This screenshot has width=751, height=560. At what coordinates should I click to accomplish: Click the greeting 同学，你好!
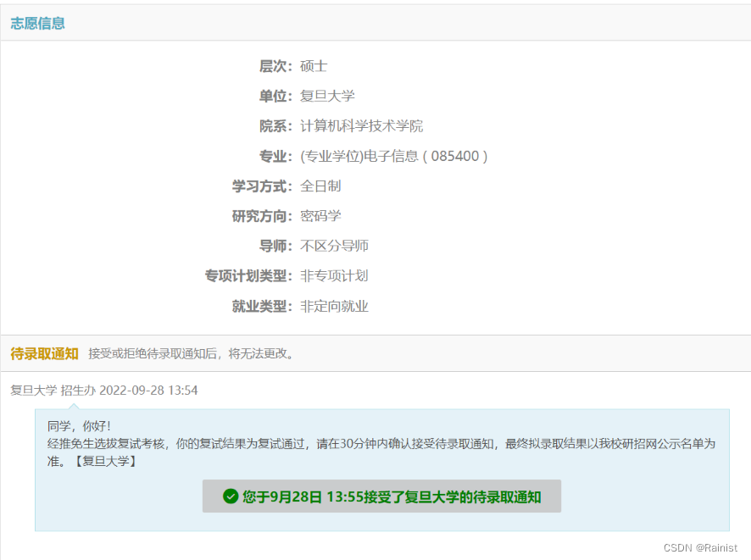click(x=79, y=426)
